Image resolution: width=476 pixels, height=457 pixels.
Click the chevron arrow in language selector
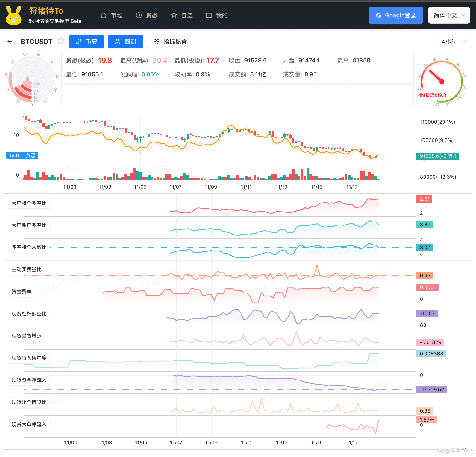click(x=463, y=16)
